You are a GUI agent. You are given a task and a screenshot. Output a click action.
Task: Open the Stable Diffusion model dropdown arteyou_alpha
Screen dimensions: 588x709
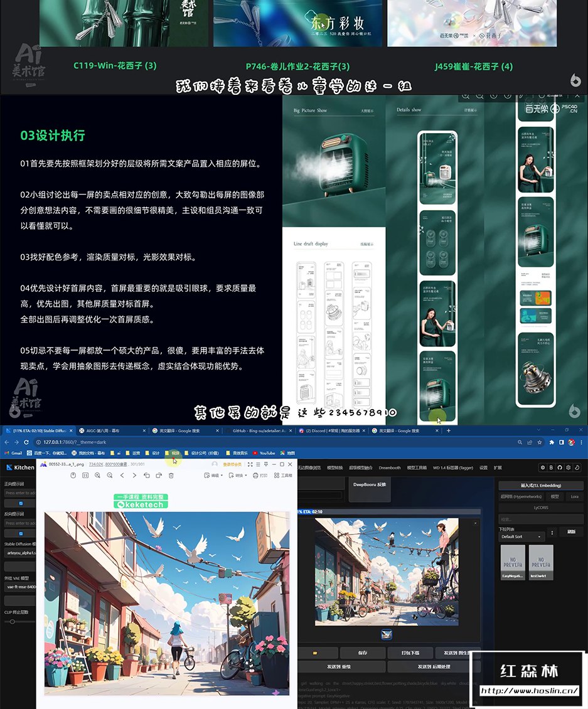20,553
